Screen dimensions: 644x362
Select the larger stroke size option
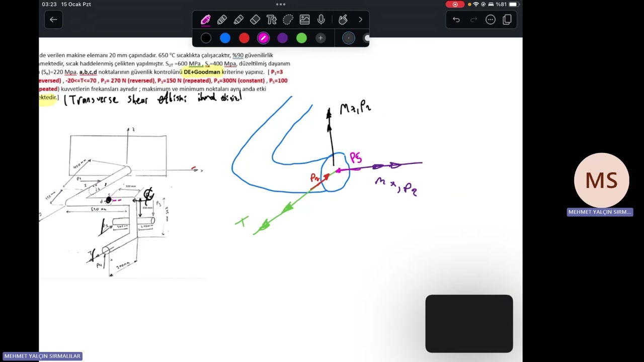(x=366, y=38)
